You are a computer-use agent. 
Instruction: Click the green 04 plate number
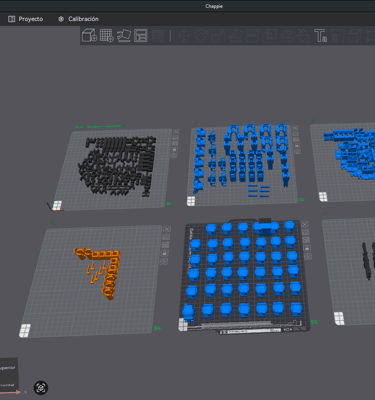[x=157, y=328]
